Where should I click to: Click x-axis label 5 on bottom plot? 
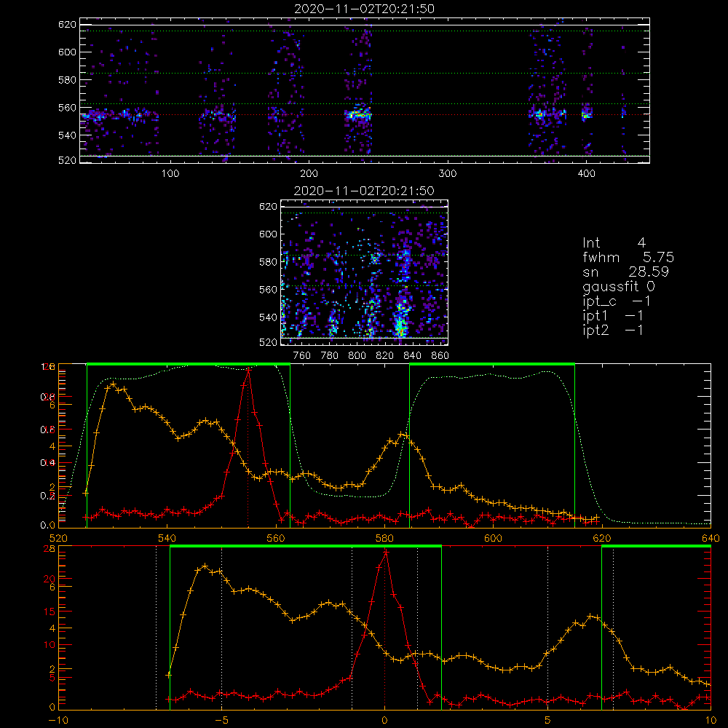[548, 721]
